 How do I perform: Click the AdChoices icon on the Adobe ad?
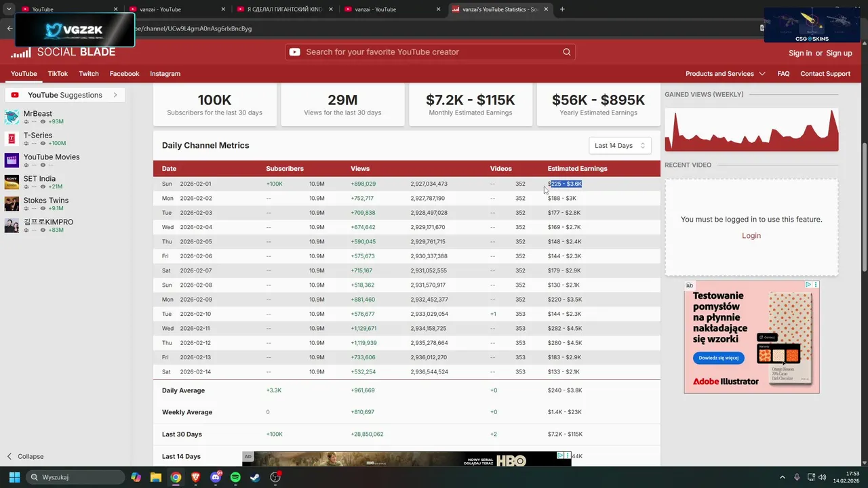click(x=809, y=285)
